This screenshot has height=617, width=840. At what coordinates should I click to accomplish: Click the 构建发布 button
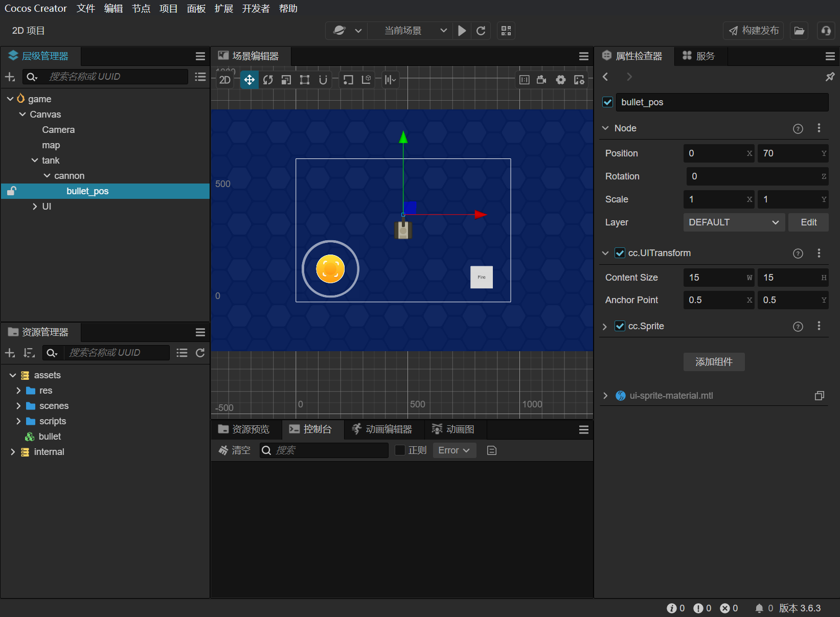click(754, 31)
